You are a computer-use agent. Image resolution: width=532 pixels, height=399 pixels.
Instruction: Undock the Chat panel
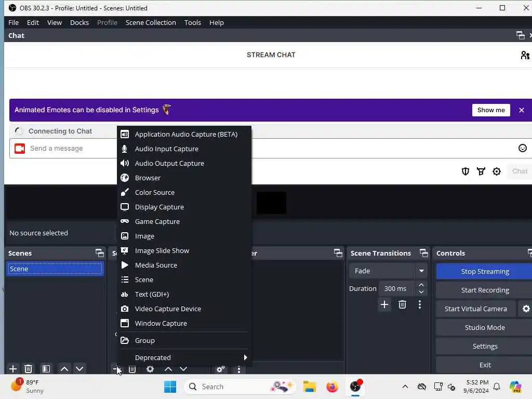point(520,35)
